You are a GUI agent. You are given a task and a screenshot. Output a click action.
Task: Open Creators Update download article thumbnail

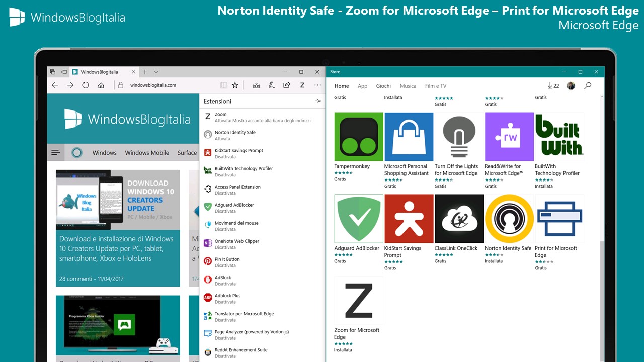[x=118, y=200]
